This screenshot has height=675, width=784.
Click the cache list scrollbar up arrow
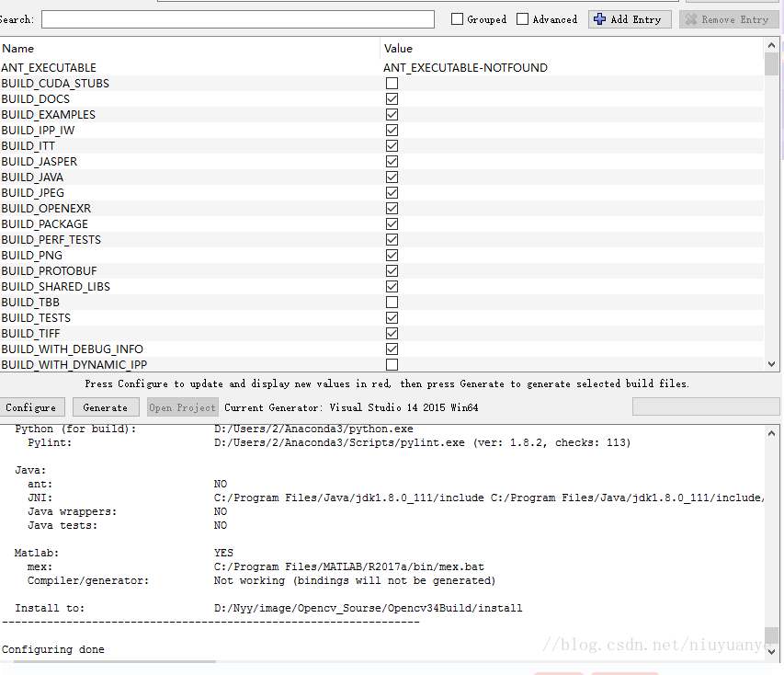click(772, 44)
